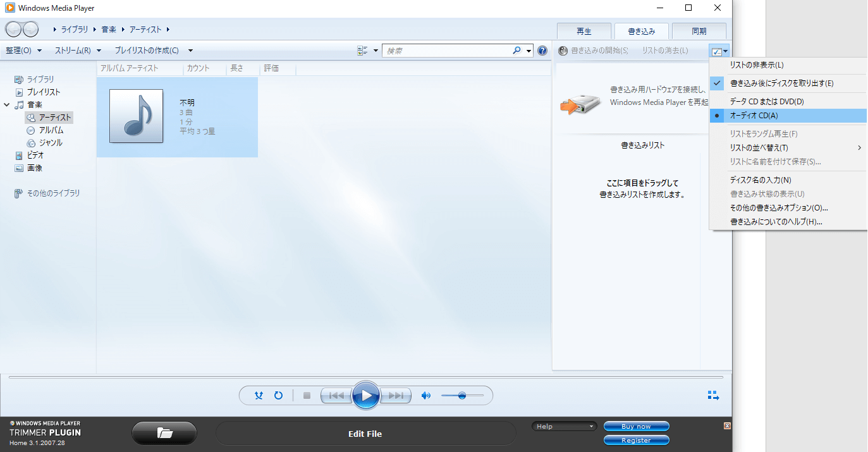Open 書き込みについてのヘルプ(H)...
The image size is (868, 452).
(x=788, y=222)
